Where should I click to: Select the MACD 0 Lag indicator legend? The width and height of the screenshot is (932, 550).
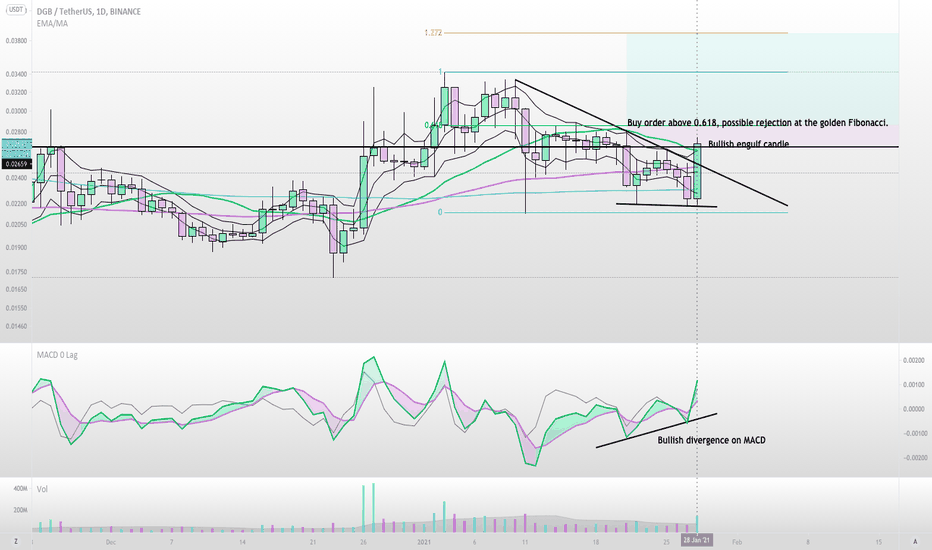[57, 355]
